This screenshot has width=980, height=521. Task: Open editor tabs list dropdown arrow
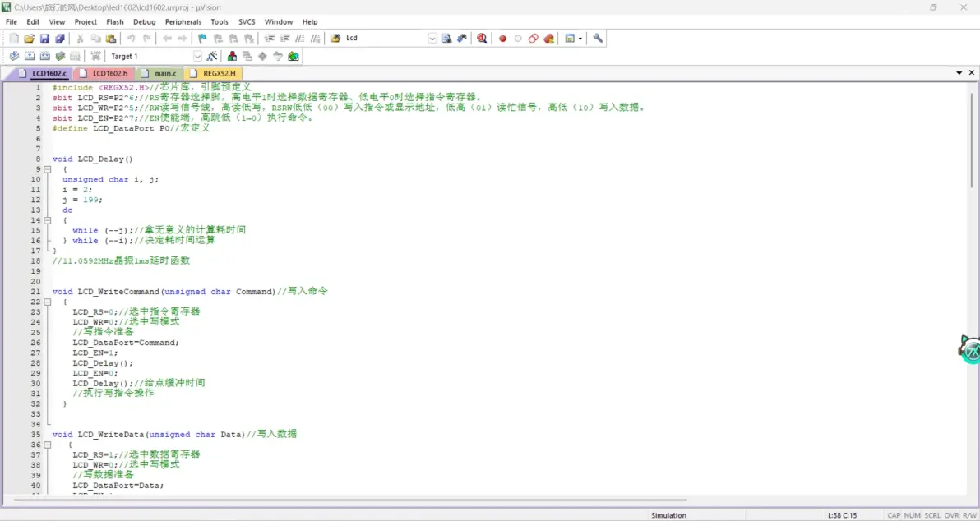959,73
